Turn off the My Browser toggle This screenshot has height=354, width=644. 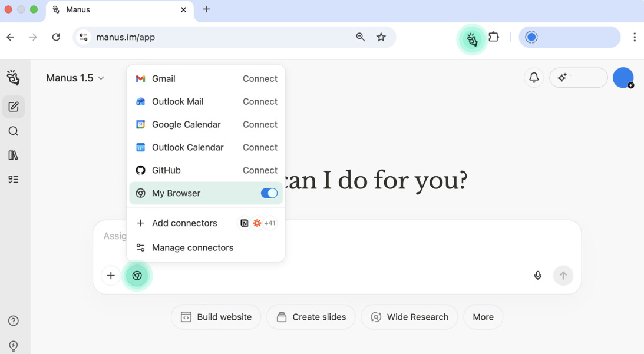[x=269, y=193]
